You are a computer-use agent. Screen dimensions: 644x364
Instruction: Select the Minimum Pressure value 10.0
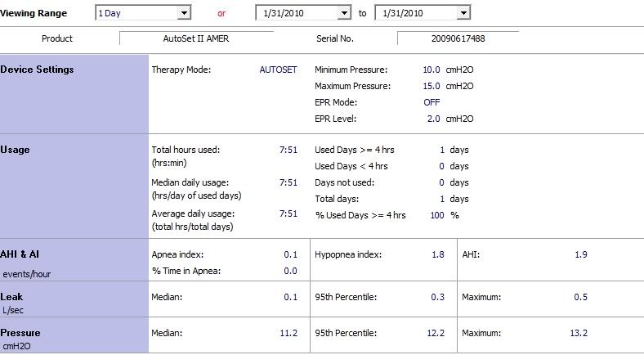432,70
